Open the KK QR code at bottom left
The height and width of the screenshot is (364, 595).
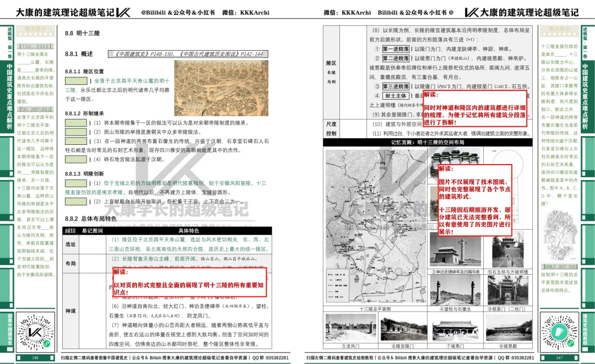35,332
